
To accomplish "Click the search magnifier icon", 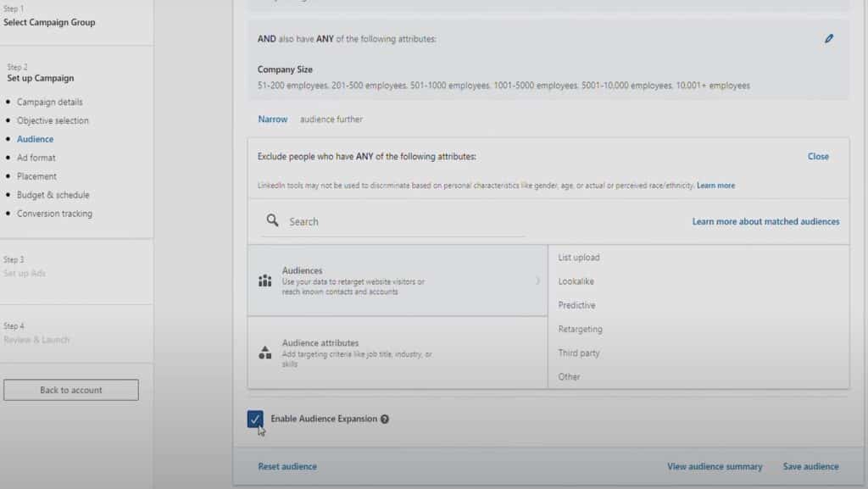I will (272, 221).
